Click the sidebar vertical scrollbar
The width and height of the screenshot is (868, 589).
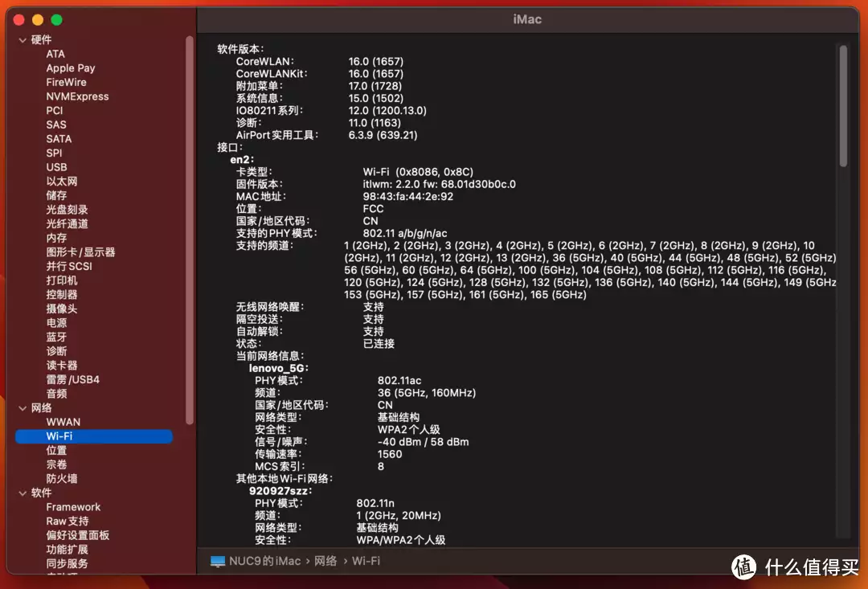coord(190,230)
